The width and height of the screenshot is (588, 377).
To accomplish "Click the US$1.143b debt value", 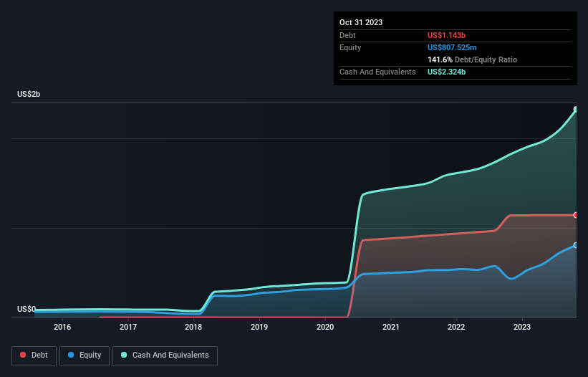I will (x=446, y=35).
